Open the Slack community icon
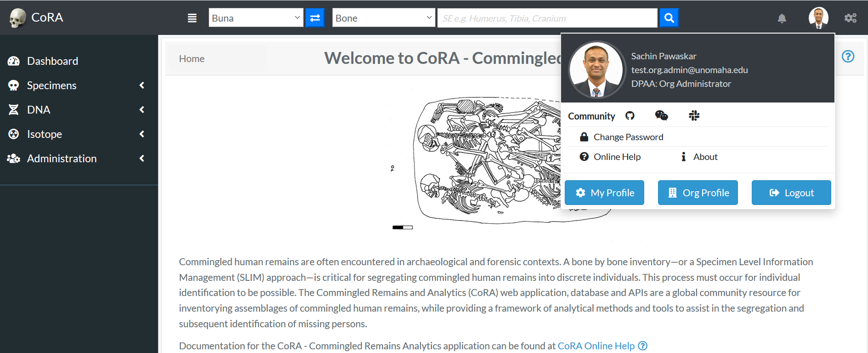 point(694,116)
